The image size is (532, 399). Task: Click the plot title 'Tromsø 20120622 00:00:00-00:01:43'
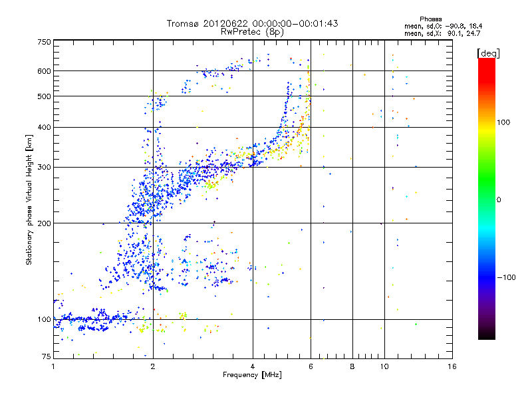(252, 23)
